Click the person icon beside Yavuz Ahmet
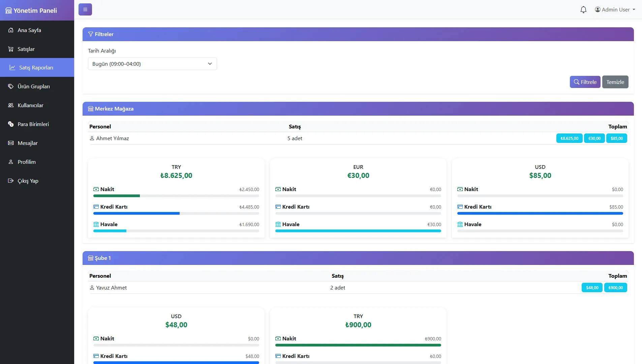Image resolution: width=642 pixels, height=364 pixels. point(92,287)
